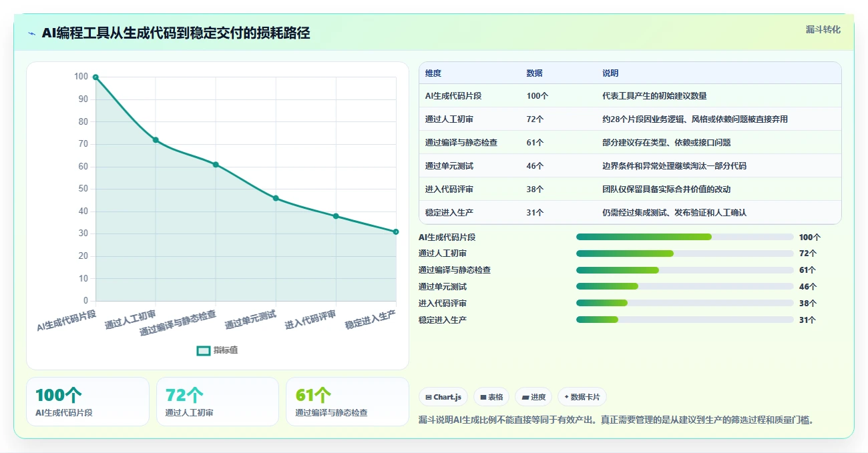Click the 61个 value in table
The image size is (868, 453).
click(x=535, y=143)
